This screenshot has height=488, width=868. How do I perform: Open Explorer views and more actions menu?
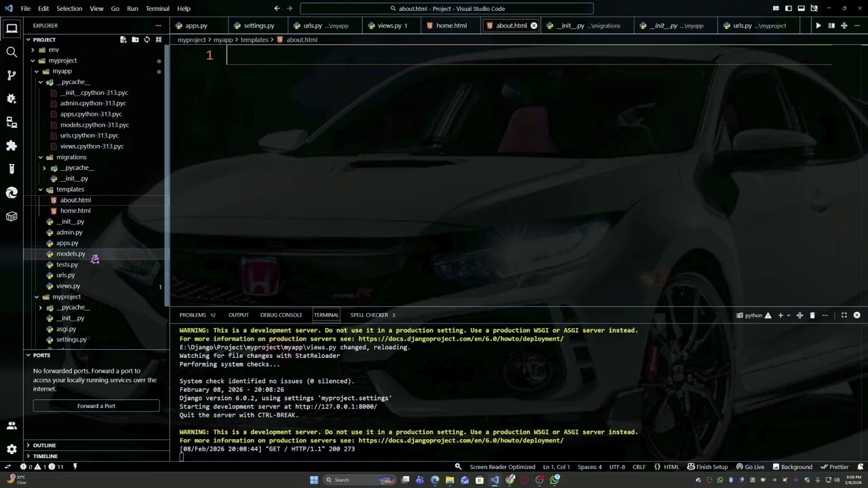[158, 26]
